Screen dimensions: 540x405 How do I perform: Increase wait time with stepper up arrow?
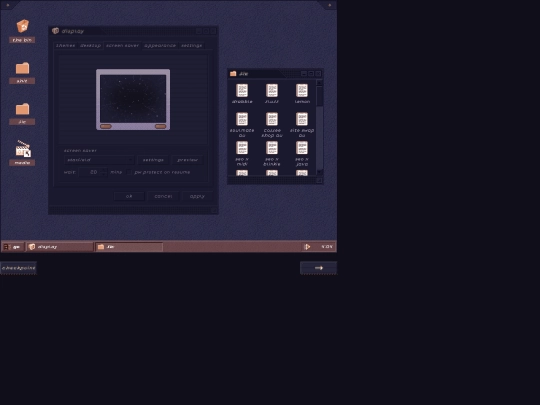point(104,170)
